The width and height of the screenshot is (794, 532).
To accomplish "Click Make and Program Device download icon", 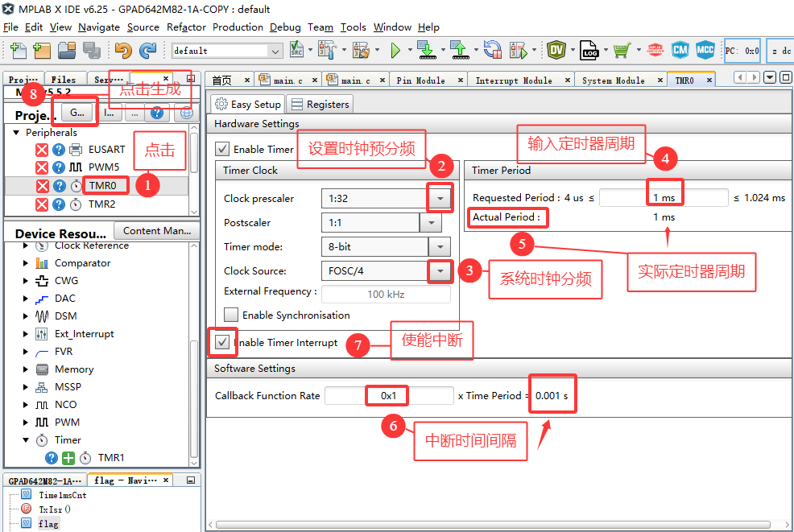I will 427,50.
